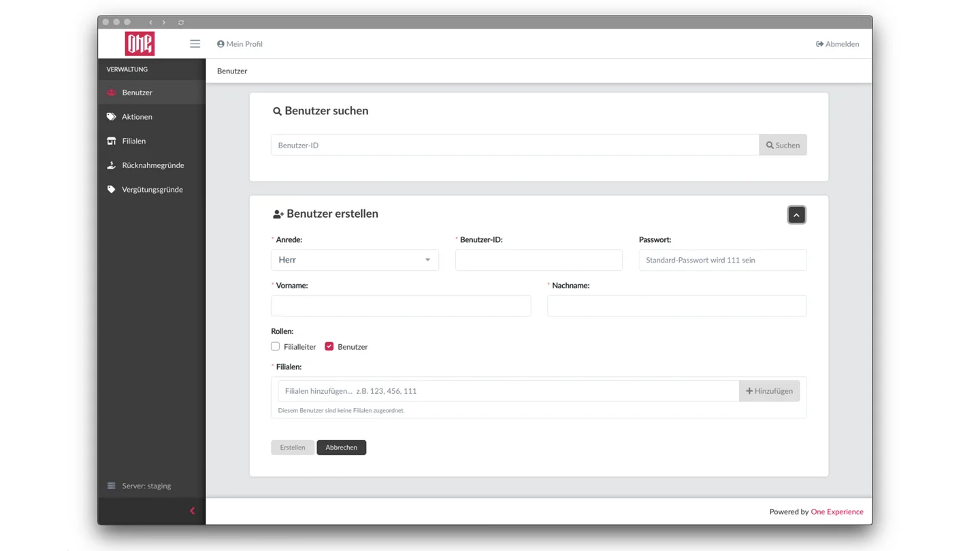Click the Aktionen tags icon
The width and height of the screenshot is (980, 551).
(111, 117)
